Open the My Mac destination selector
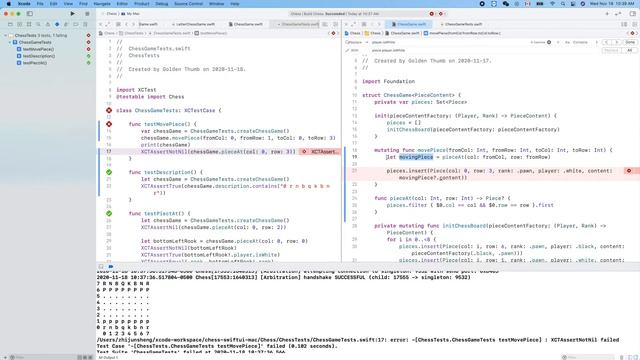This screenshot has width=640, height=360. pyautogui.click(x=131, y=14)
